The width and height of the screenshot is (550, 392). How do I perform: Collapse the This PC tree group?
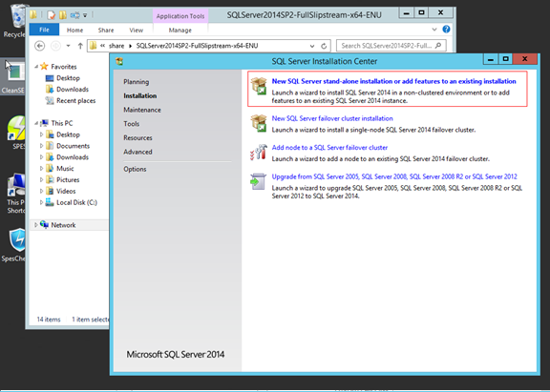(36, 123)
